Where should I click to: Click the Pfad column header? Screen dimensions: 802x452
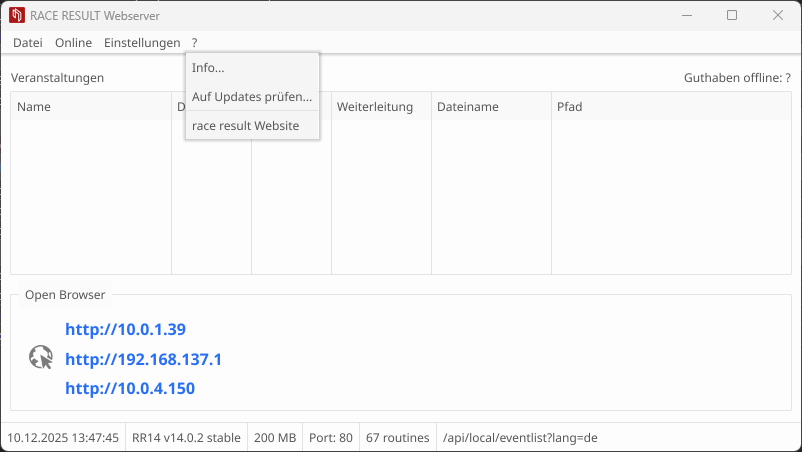coord(570,107)
